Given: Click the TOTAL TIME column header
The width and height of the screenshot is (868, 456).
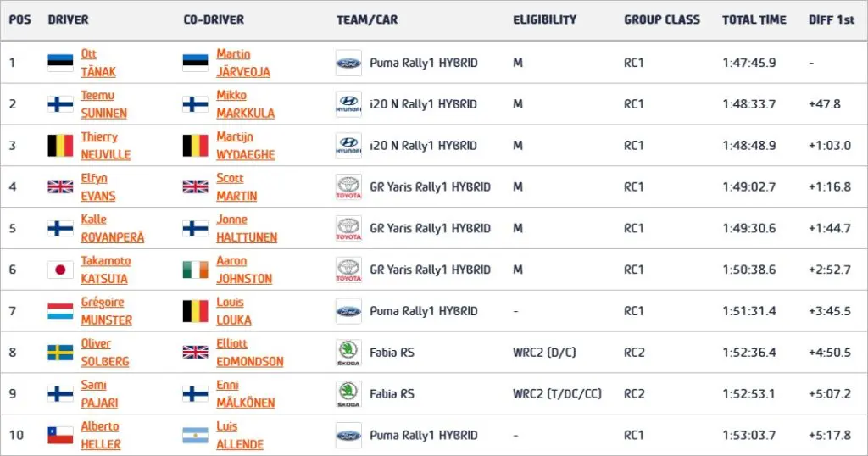Looking at the screenshot, I should click(754, 20).
